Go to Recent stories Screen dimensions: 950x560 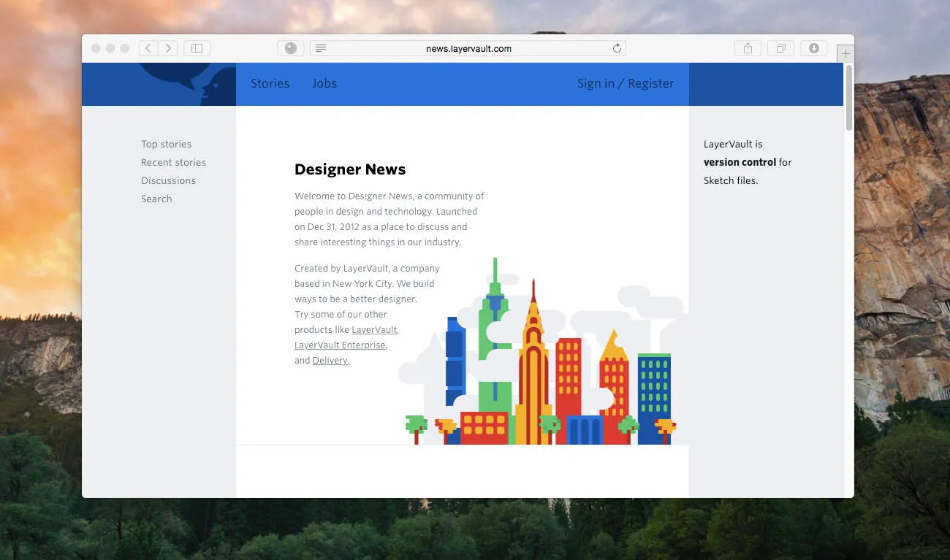173,162
